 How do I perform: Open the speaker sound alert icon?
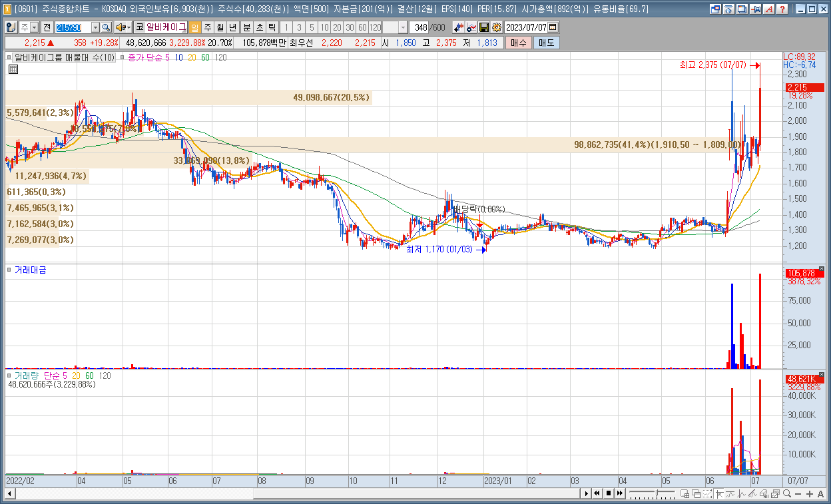(x=121, y=27)
